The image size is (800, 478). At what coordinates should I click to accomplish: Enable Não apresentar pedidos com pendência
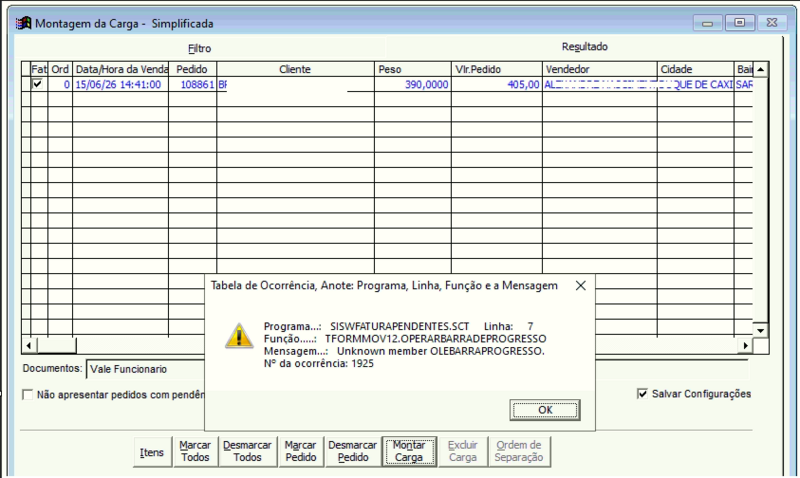click(x=28, y=394)
